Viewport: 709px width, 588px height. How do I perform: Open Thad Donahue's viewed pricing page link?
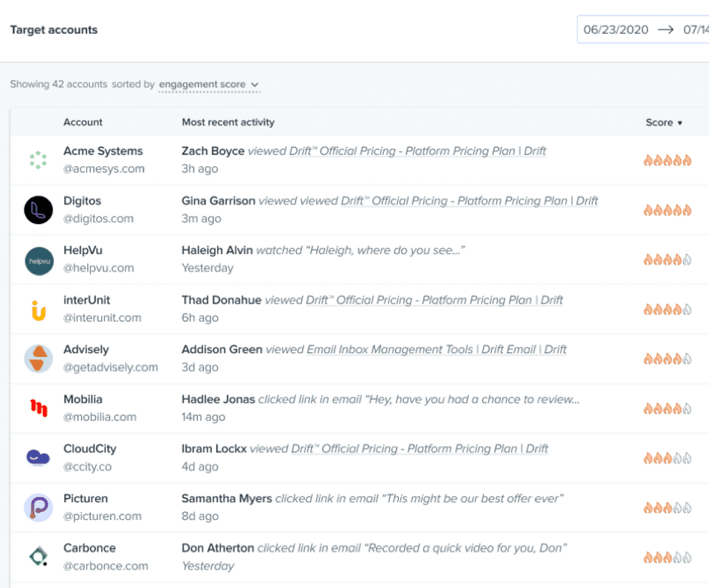pos(434,300)
